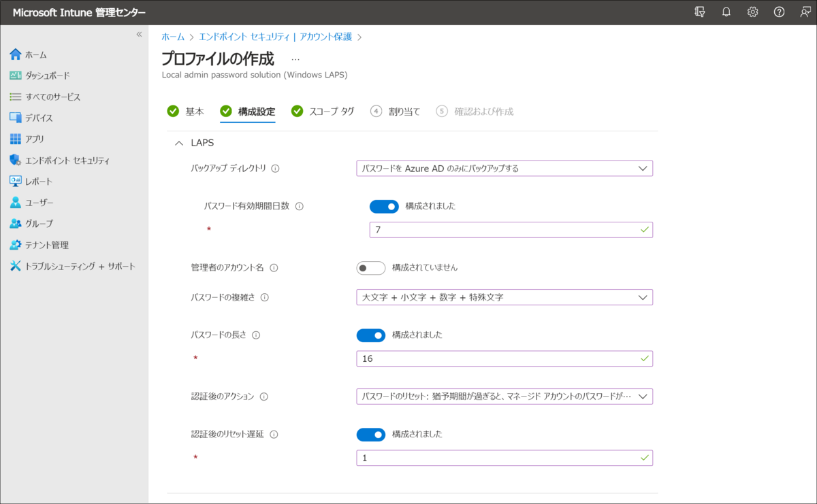
Task: Click the ユーザー person icon
Action: [x=16, y=203]
